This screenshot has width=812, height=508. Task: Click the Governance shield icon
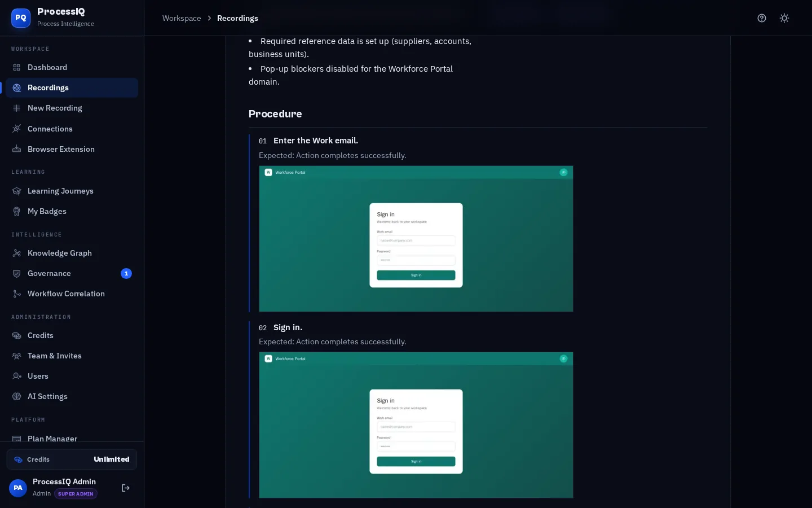[x=17, y=274]
